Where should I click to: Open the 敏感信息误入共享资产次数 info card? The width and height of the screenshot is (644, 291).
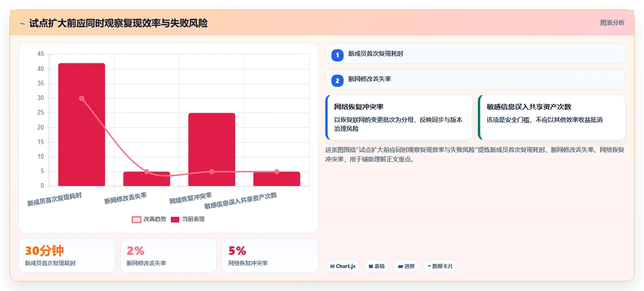click(552, 117)
